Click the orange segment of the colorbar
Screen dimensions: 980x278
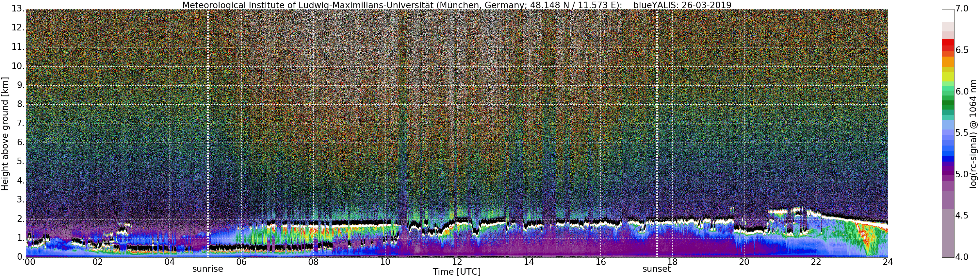click(x=948, y=62)
